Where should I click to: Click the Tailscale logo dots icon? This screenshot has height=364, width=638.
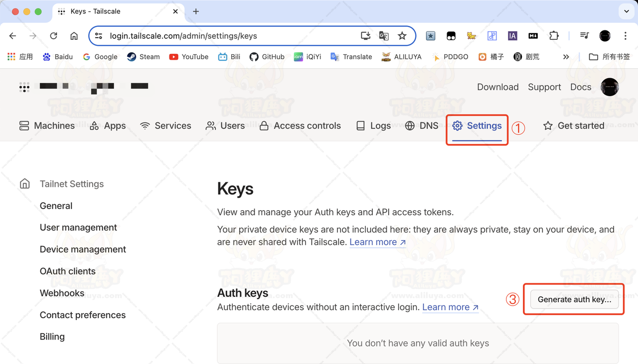click(x=24, y=87)
